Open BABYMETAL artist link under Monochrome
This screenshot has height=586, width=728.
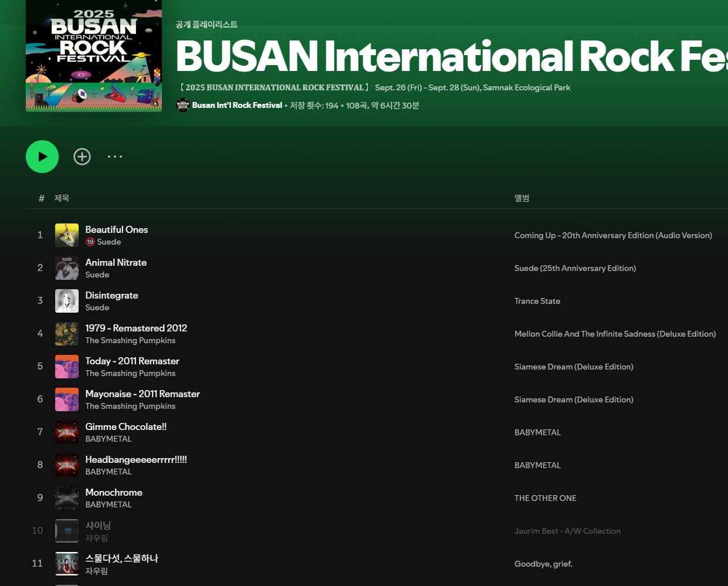point(109,505)
